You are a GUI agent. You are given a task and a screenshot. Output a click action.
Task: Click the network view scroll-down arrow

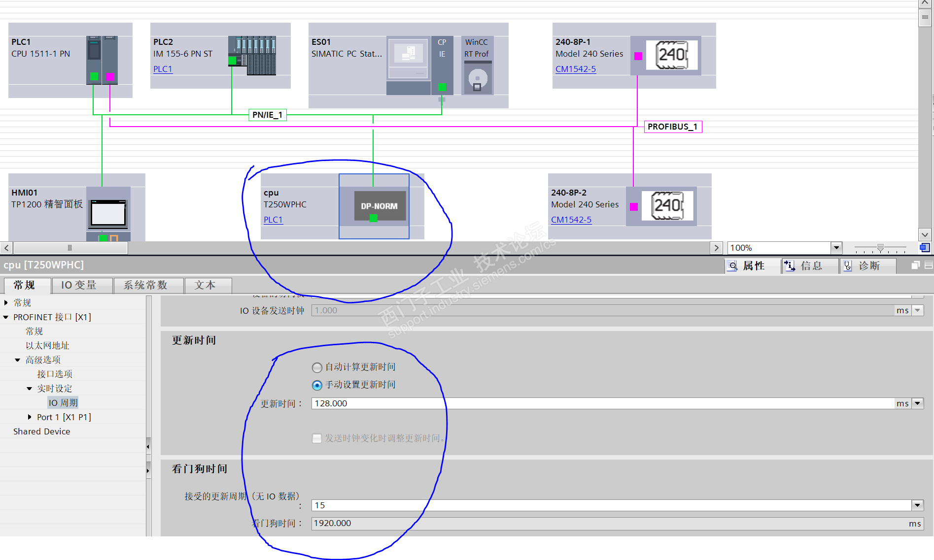(925, 234)
